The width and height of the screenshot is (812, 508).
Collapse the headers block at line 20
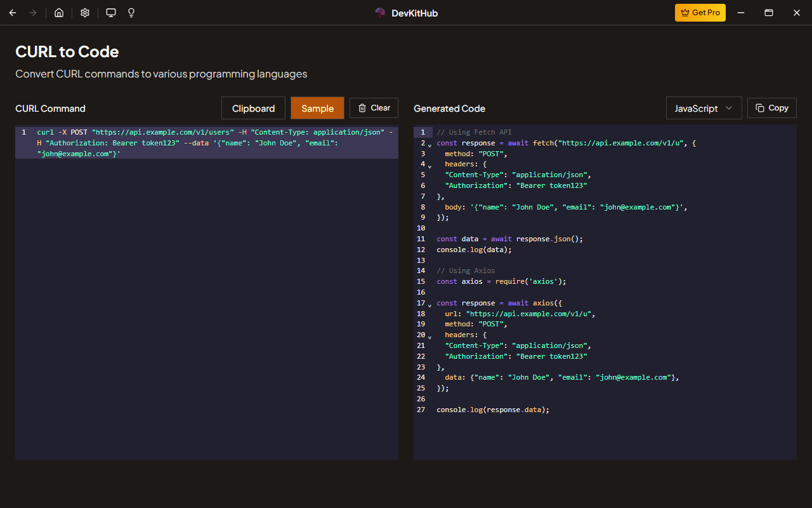point(429,337)
